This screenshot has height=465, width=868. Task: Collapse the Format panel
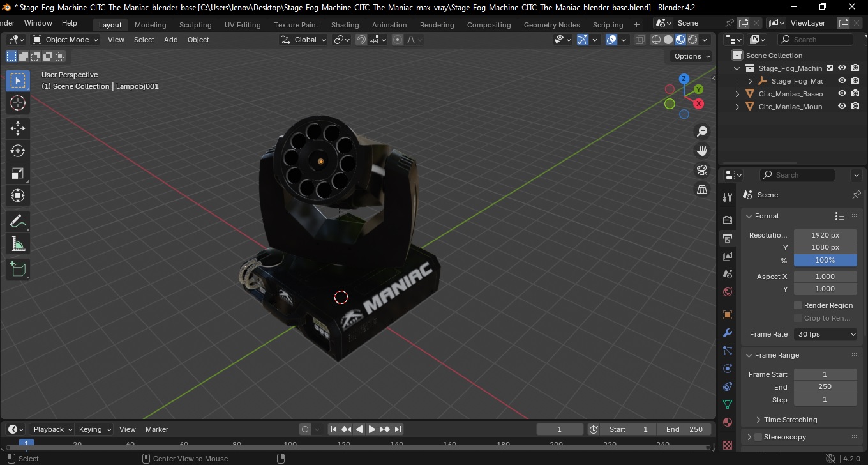[x=749, y=216]
